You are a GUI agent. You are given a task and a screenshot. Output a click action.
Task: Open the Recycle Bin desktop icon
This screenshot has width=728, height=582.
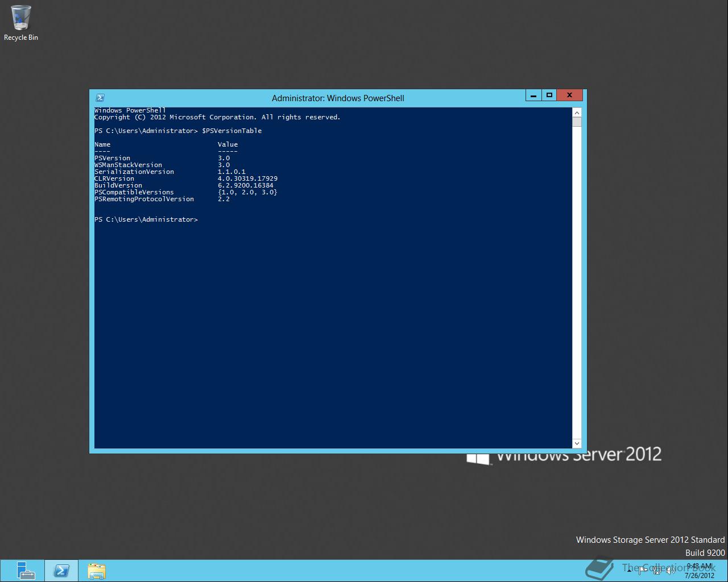tap(21, 23)
